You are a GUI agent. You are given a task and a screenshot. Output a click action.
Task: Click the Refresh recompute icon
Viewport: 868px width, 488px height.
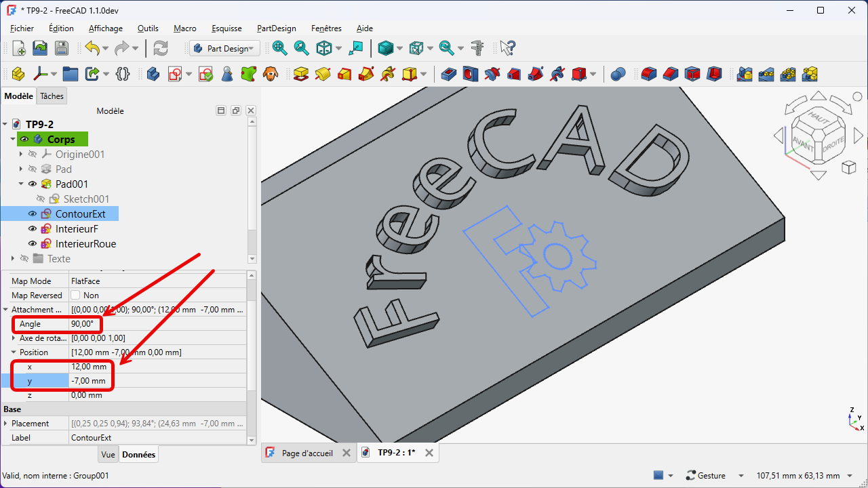(x=161, y=48)
